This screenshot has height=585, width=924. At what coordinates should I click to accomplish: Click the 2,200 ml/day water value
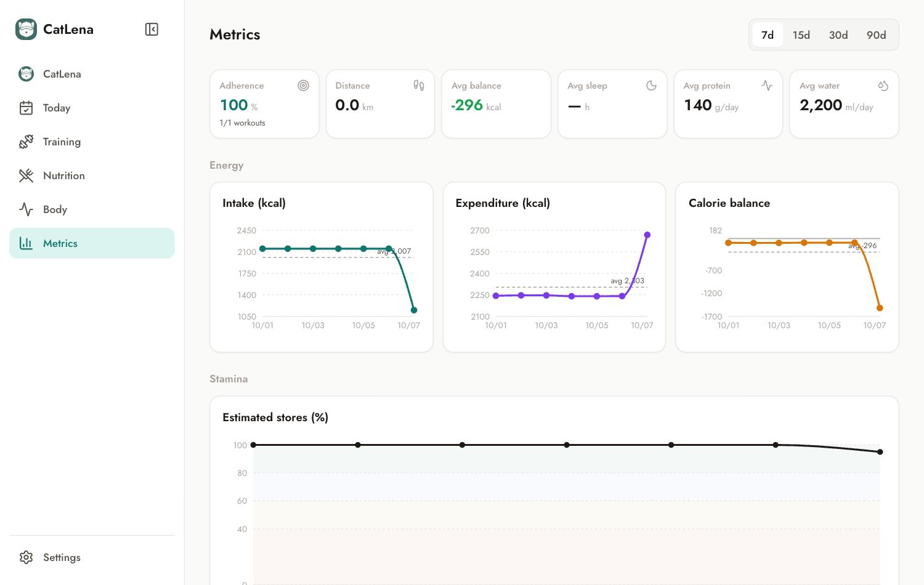[837, 105]
